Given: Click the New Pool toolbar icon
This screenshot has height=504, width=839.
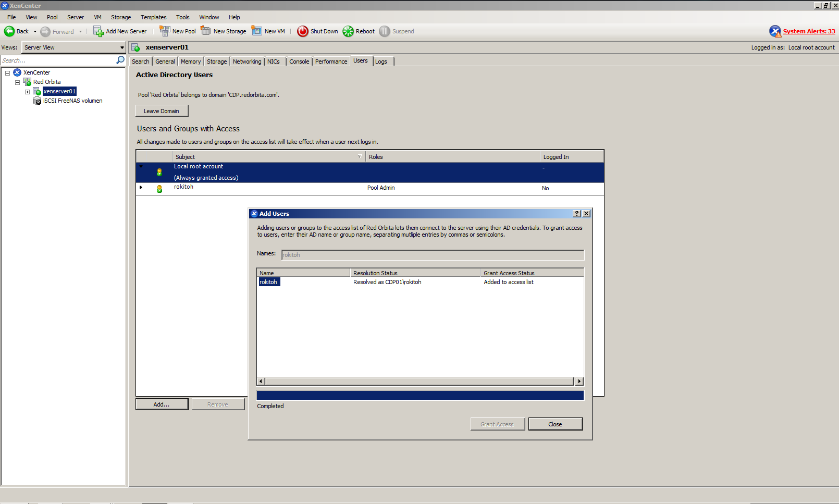Looking at the screenshot, I should click(165, 31).
